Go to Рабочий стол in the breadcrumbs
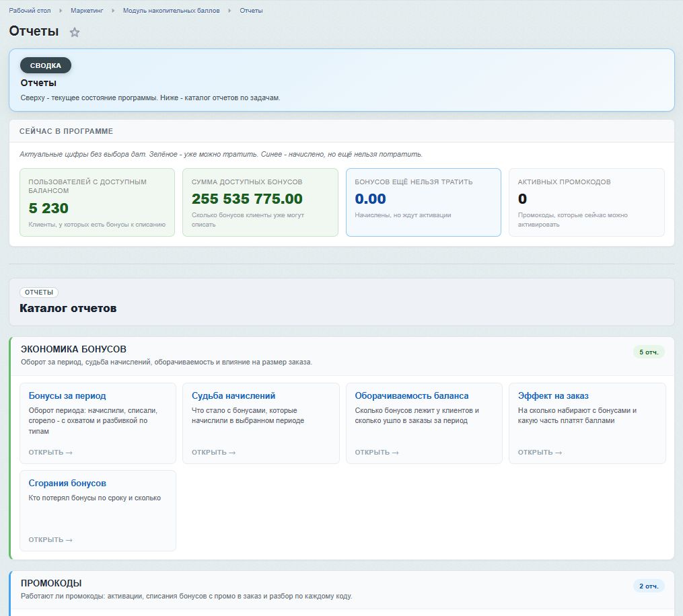This screenshot has height=616, width=683. click(30, 11)
